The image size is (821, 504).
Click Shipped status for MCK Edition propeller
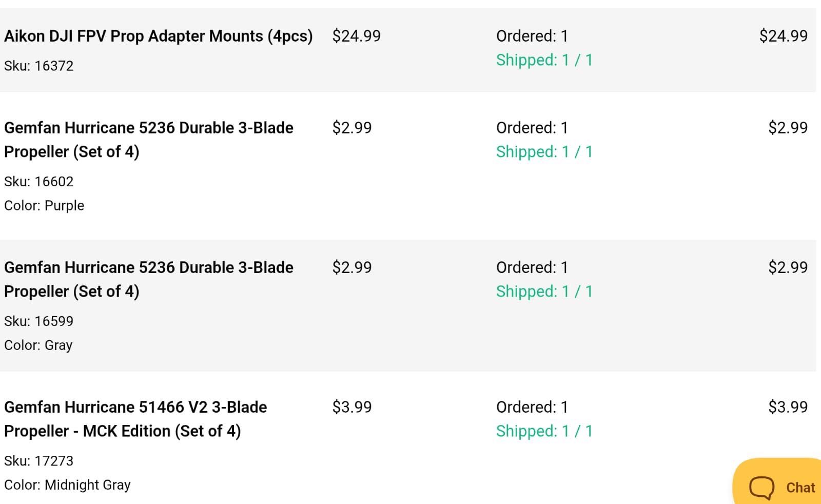tap(544, 431)
